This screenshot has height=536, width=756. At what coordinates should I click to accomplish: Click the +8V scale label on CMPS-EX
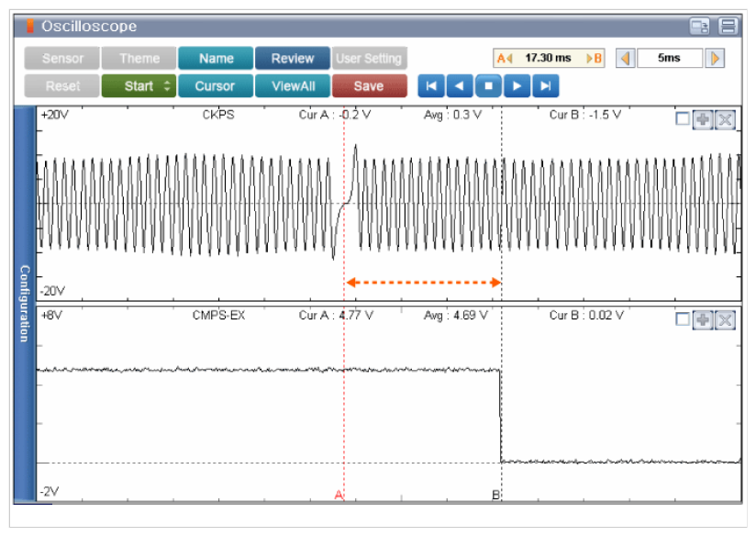point(51,316)
